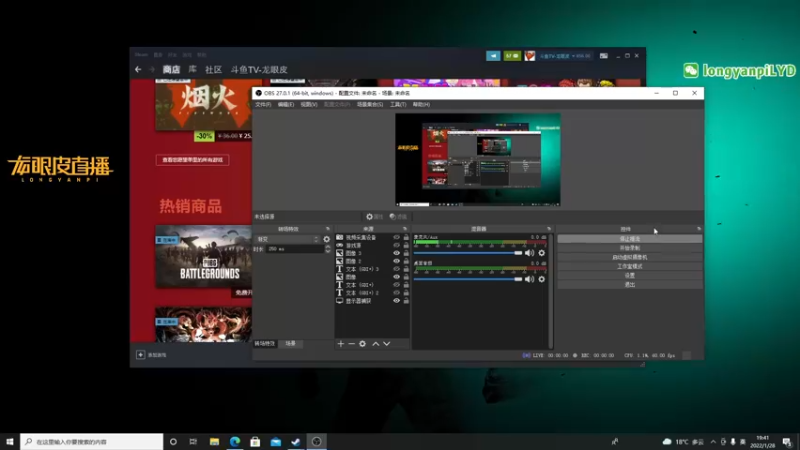The width and height of the screenshot is (800, 450).
Task: Open Steam friends notification green icon
Action: (512, 56)
